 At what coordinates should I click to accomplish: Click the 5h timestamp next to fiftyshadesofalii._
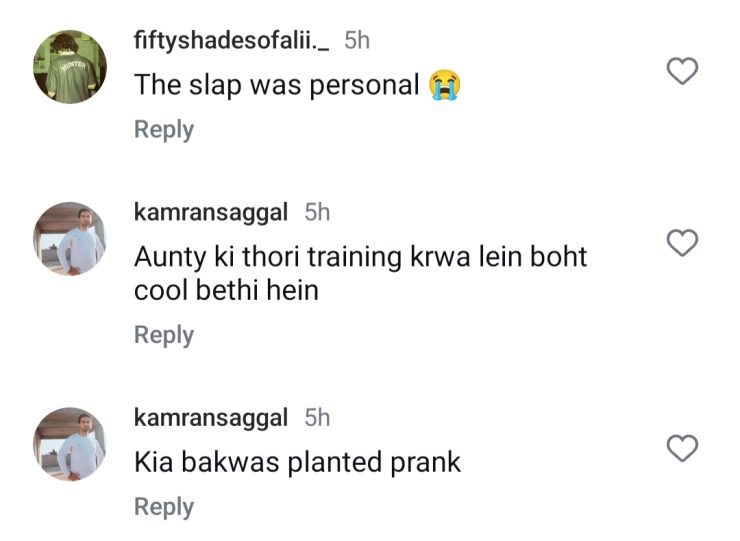357,40
